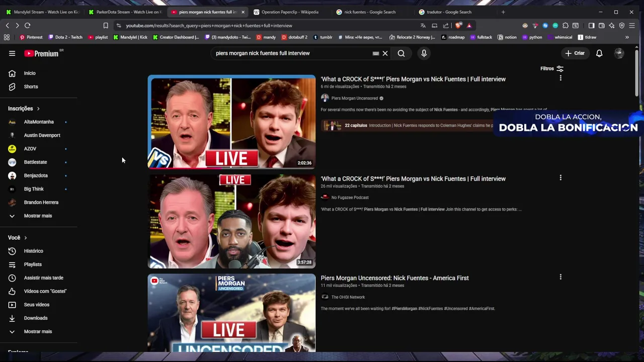Open the account avatar menu

(x=619, y=53)
